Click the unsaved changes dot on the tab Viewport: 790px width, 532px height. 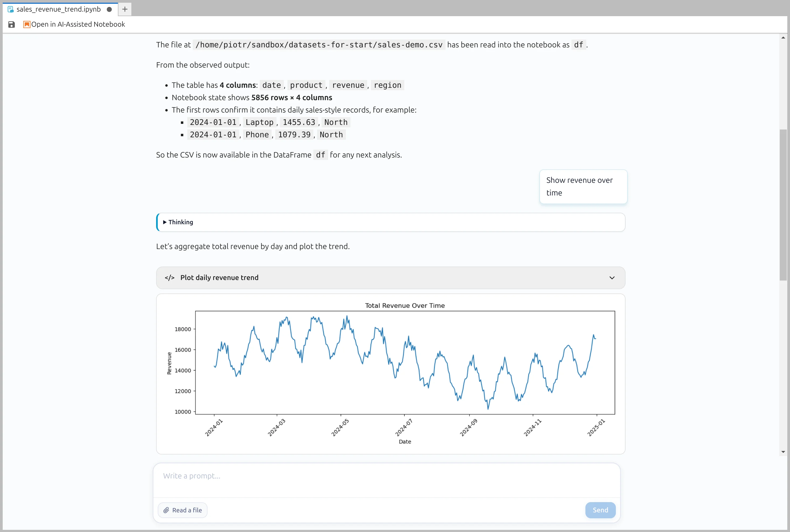[x=109, y=9]
